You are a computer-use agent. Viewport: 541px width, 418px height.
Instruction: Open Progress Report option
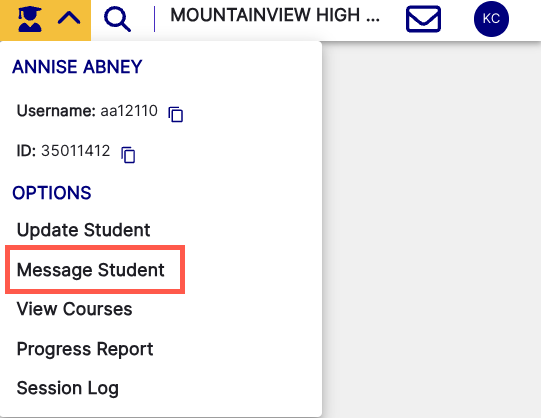[85, 349]
